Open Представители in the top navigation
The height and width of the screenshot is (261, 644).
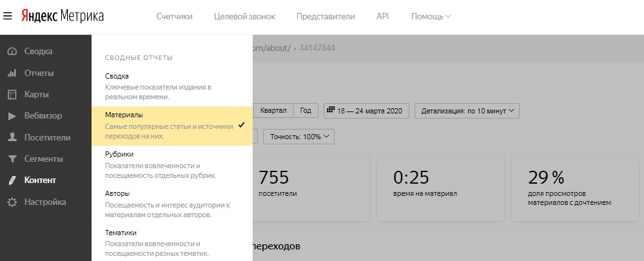pos(326,16)
